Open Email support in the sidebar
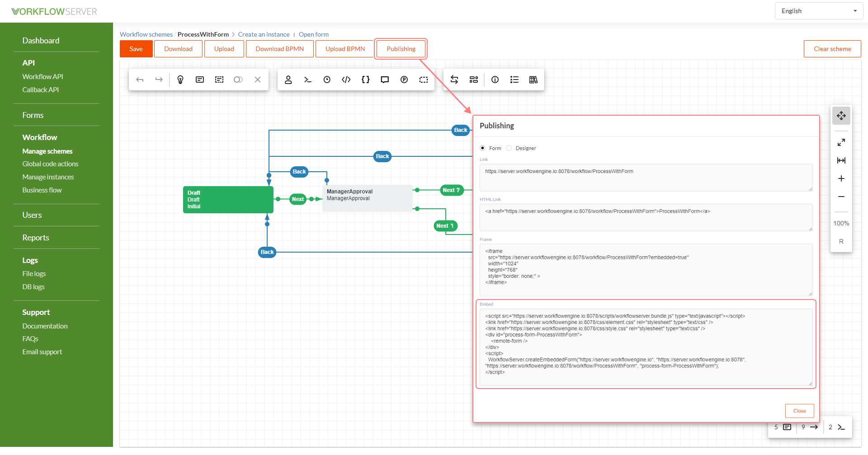Screen dimensions: 868x455 42,352
